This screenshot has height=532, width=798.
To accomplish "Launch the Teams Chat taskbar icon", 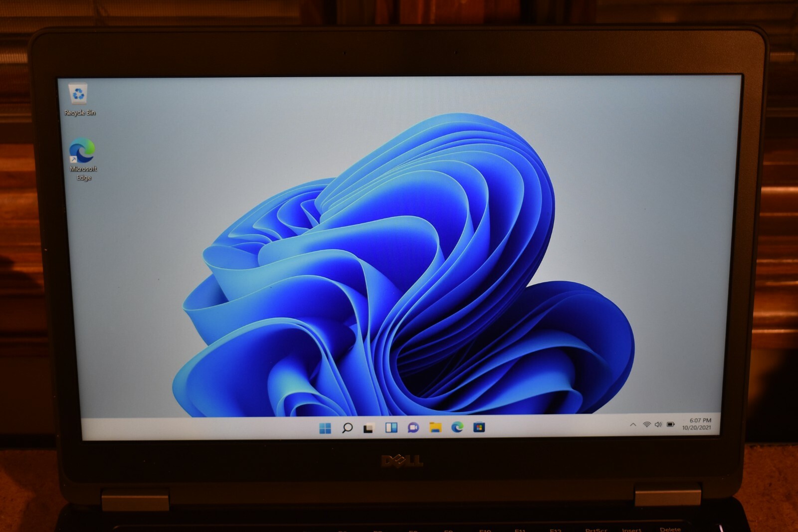I will 413,427.
